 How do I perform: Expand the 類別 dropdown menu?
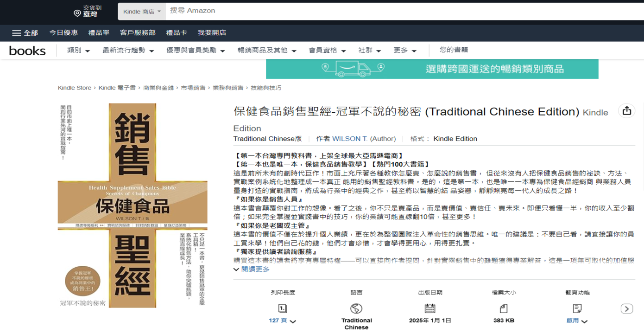pos(78,50)
